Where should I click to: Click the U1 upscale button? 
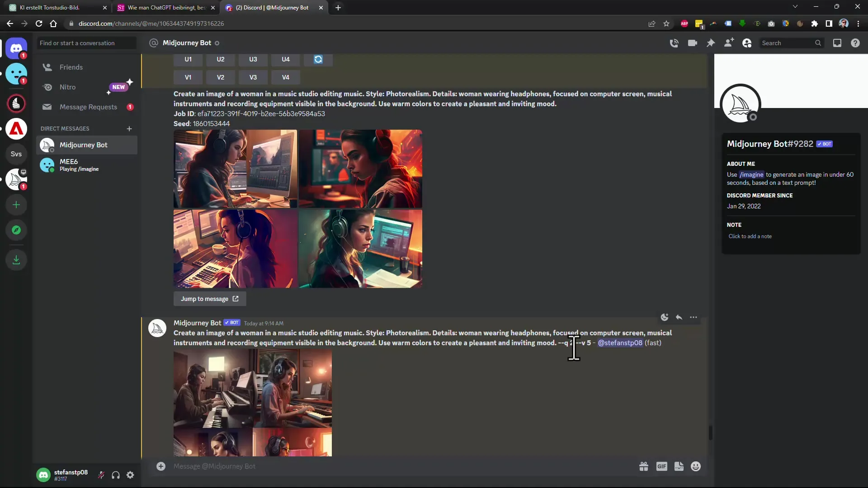(188, 59)
